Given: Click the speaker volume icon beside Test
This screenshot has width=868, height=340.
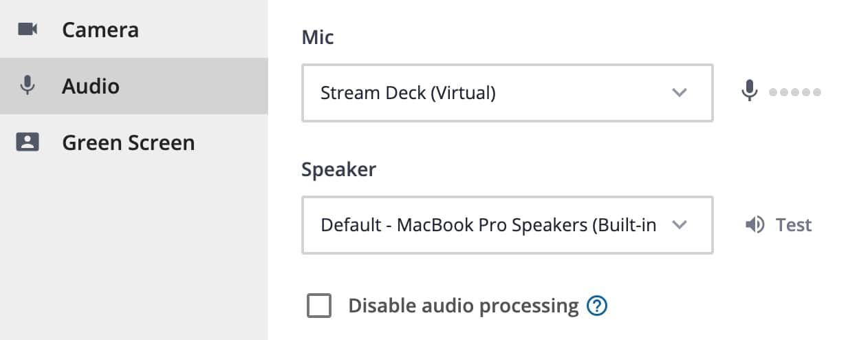Looking at the screenshot, I should pos(755,225).
